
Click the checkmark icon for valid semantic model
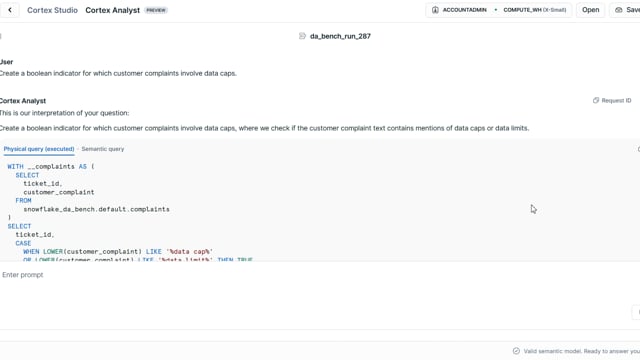coord(516,351)
